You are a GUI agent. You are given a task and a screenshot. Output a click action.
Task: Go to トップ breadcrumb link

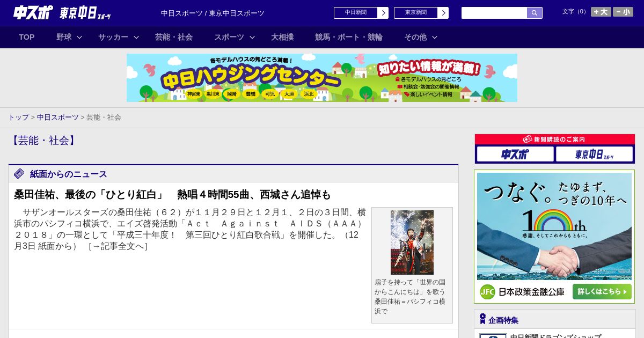tap(18, 117)
